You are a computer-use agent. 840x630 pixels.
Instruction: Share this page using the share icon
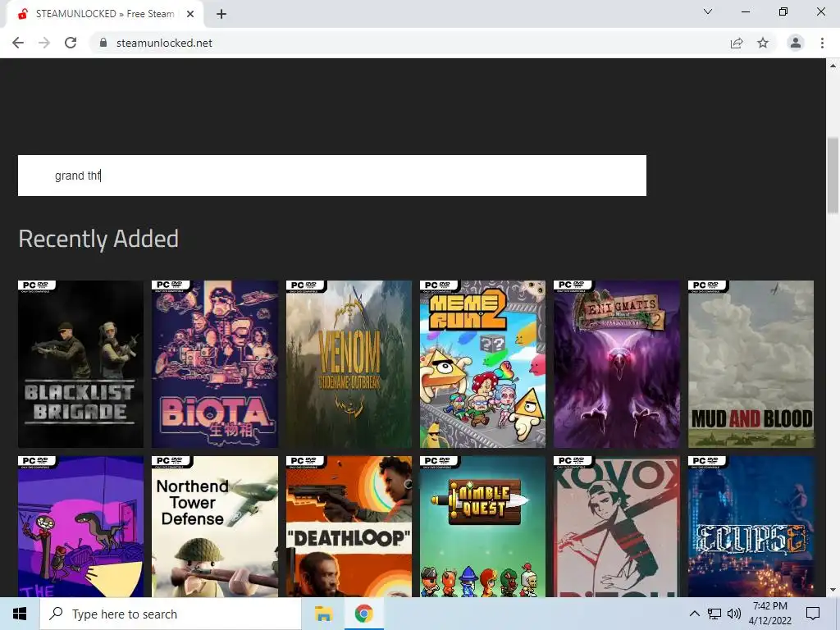point(737,43)
